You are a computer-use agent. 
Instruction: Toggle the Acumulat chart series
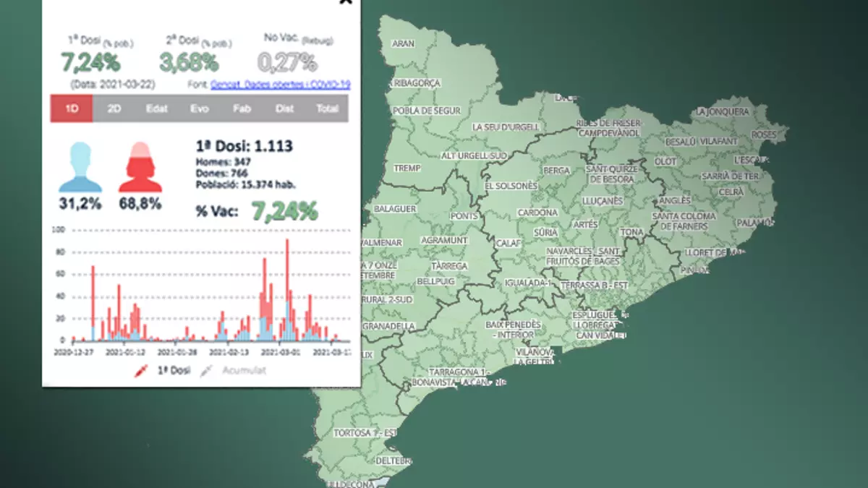tap(244, 371)
